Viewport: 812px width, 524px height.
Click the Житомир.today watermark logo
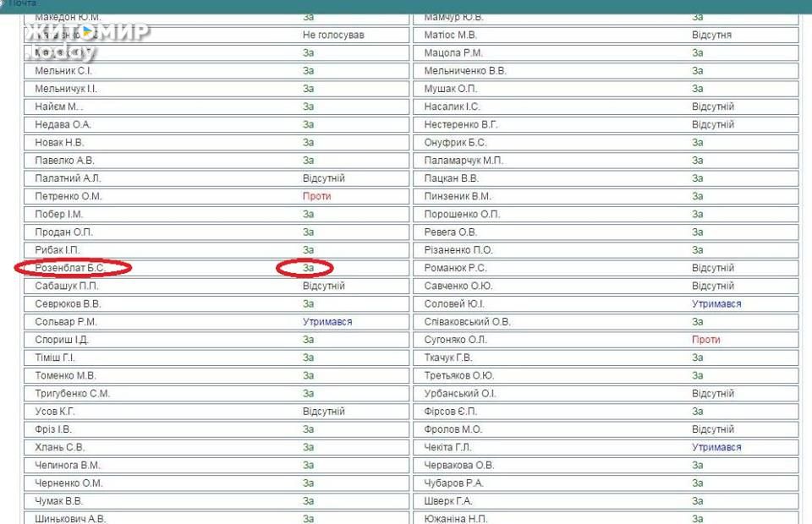tap(85, 41)
